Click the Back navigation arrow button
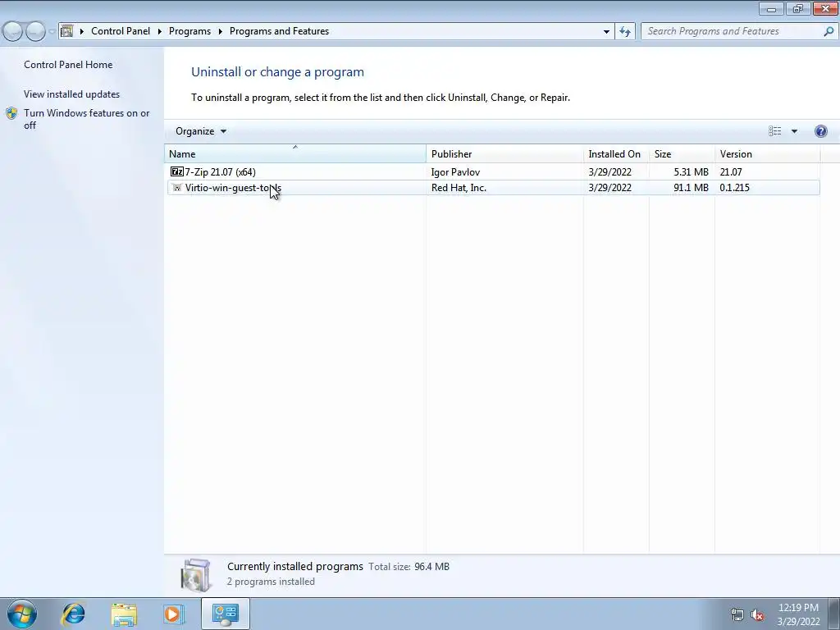Screen dimensions: 840x630 (13, 31)
